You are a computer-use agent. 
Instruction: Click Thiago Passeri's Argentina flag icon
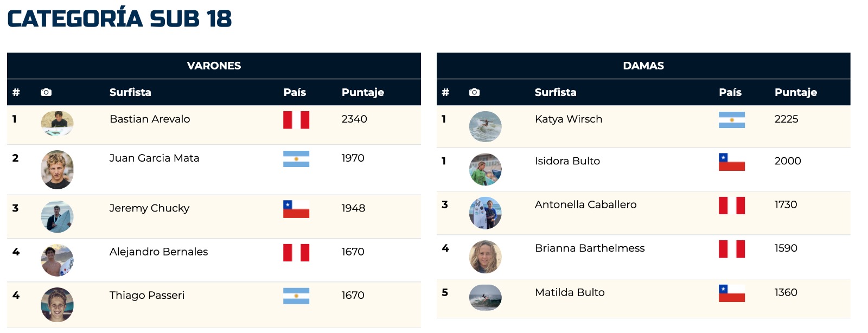click(296, 296)
